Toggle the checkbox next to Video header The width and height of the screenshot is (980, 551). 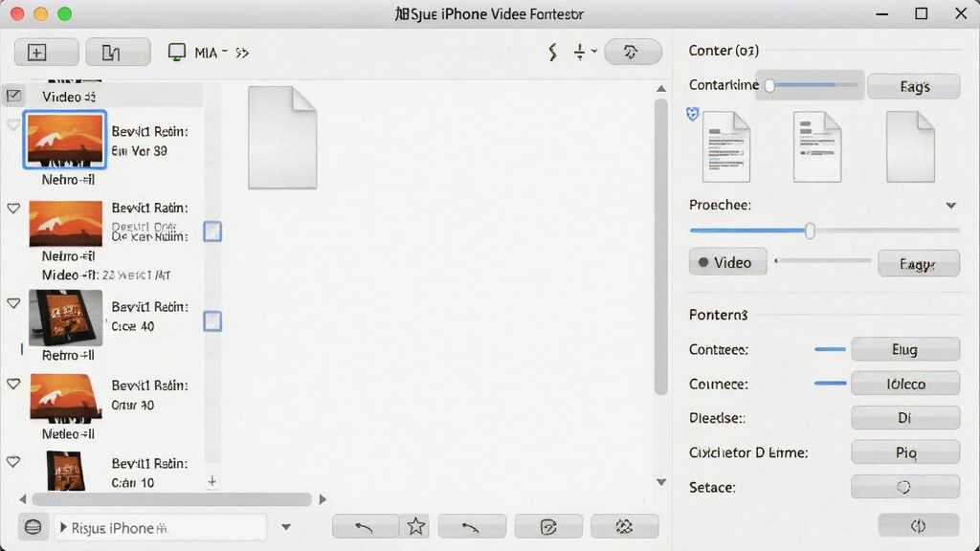13,96
